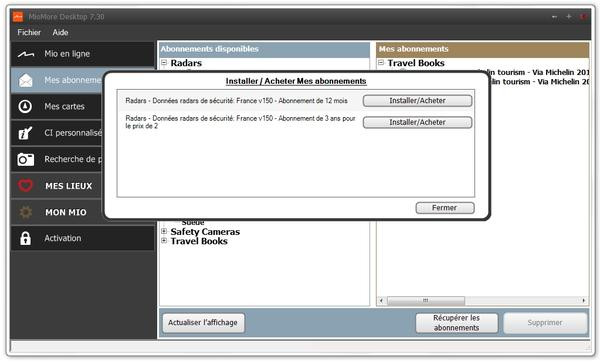Collapse Travel Books in Mes abonnements
Viewport: 600px width, 362px height.
381,62
